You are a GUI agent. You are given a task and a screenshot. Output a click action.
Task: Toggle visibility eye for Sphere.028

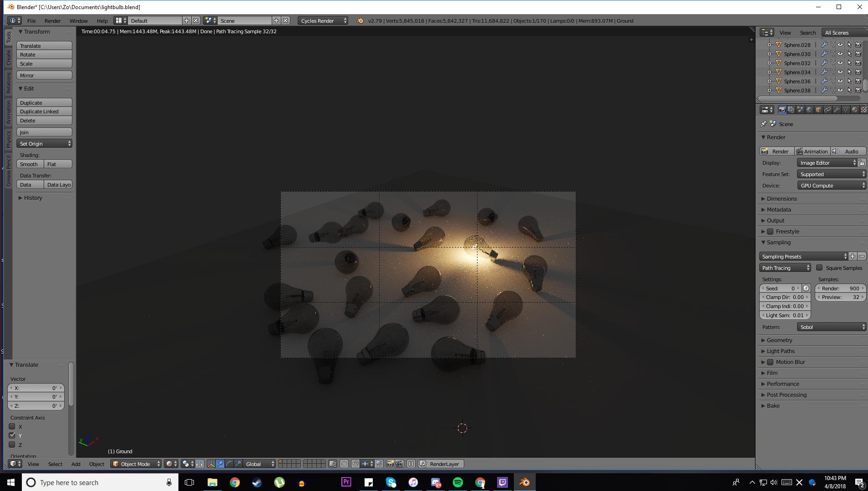point(840,45)
